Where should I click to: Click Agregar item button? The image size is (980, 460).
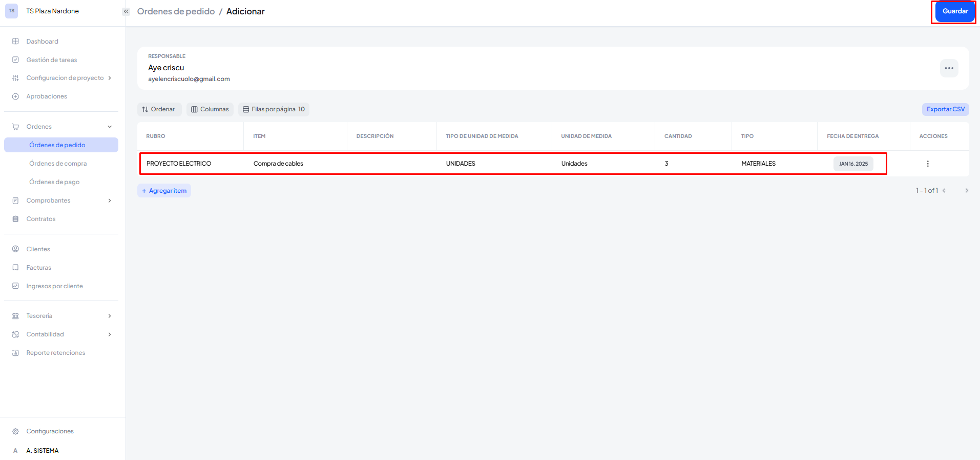point(164,191)
